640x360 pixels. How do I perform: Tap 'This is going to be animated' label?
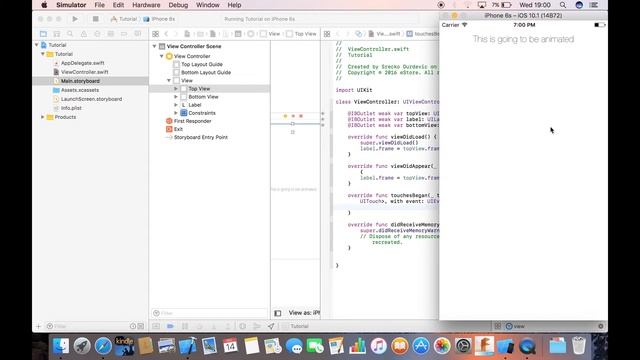tap(523, 39)
